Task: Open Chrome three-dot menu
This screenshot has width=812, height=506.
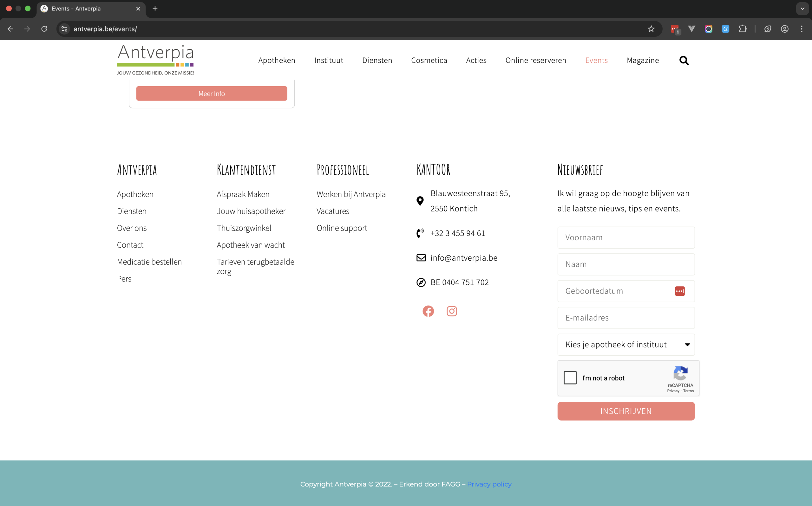Action: point(802,29)
